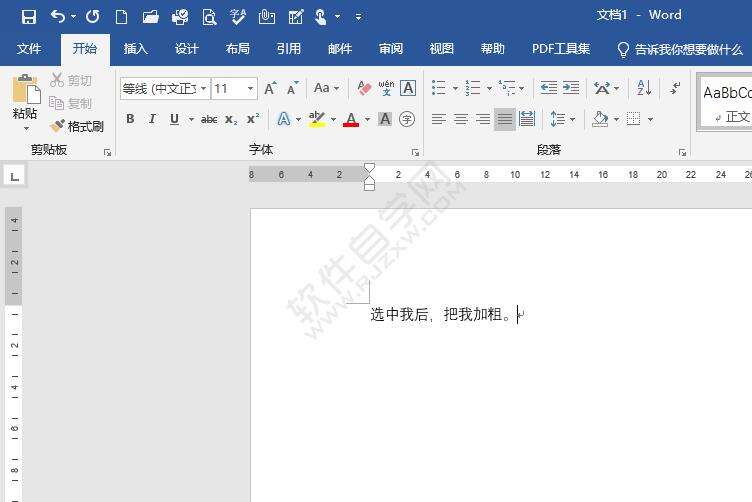Open the font size dropdown

(250, 88)
